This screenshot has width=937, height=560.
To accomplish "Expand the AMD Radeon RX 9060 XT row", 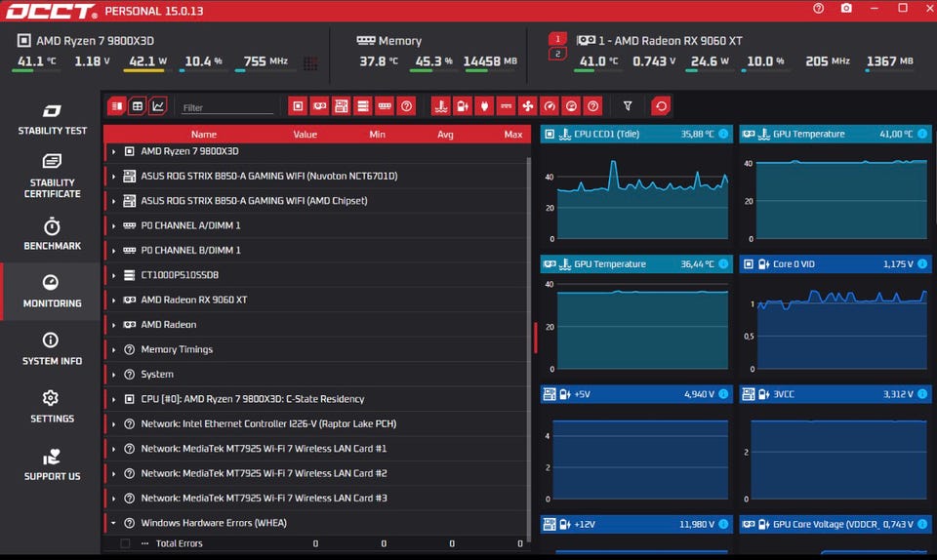I will [113, 300].
